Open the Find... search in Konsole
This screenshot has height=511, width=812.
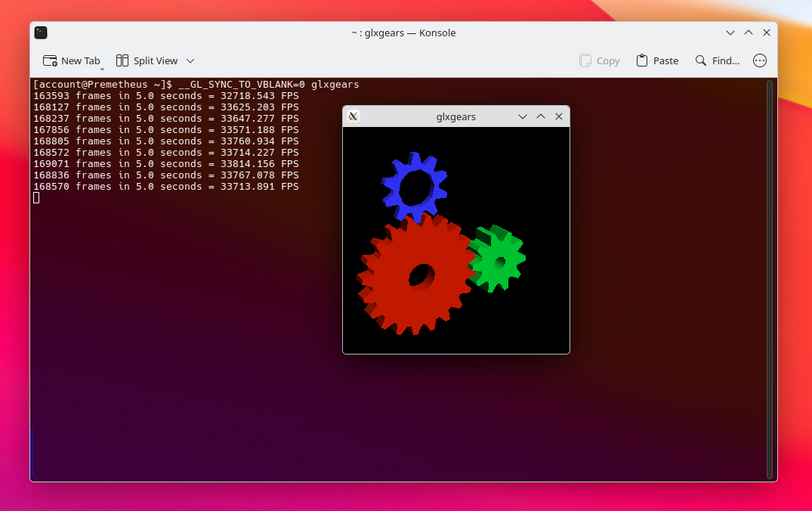click(718, 60)
